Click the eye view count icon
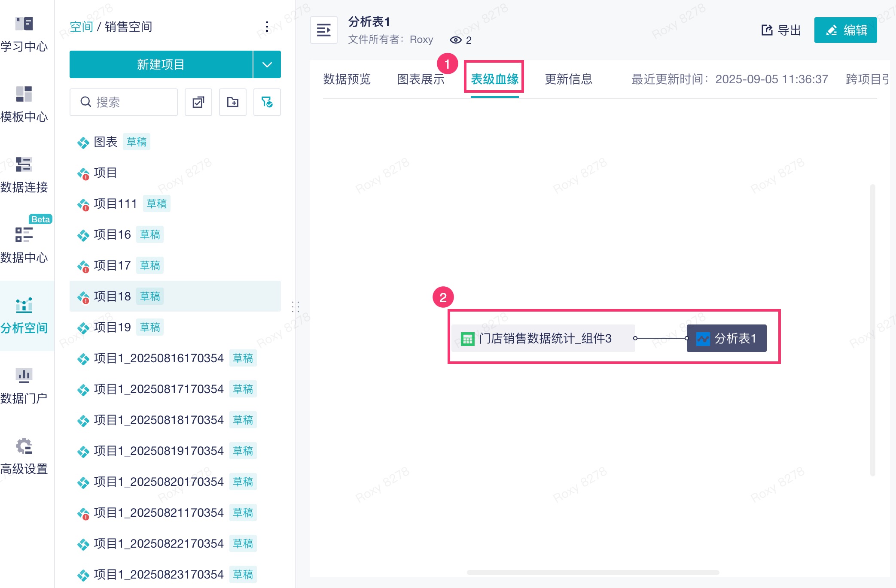The width and height of the screenshot is (896, 588). tap(455, 40)
